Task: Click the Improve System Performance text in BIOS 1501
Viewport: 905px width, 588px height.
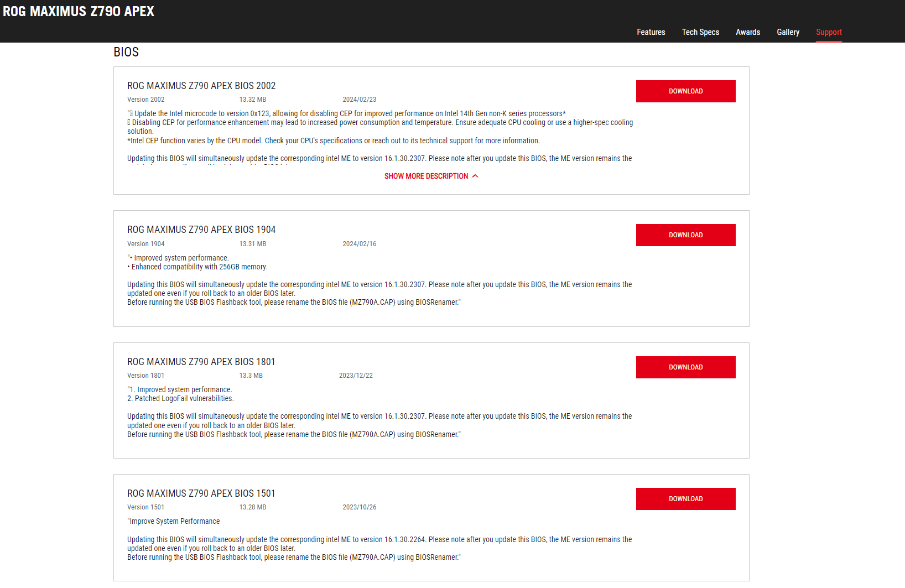Action: (174, 521)
